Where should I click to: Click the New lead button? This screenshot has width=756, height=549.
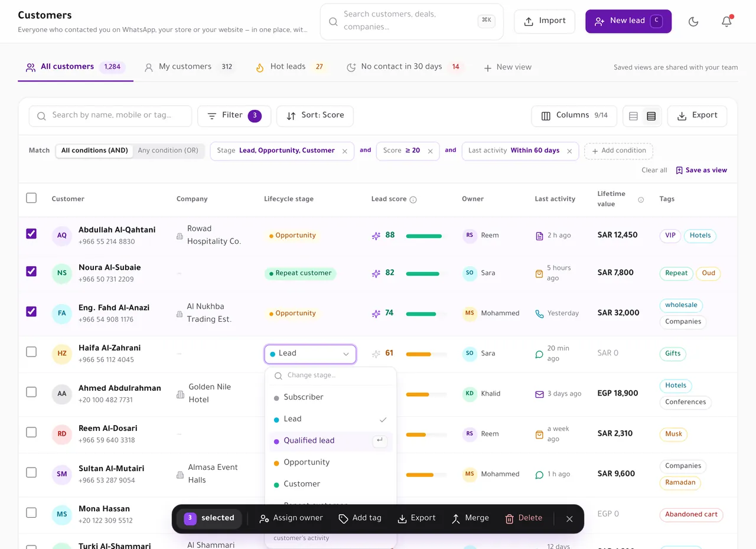(628, 21)
